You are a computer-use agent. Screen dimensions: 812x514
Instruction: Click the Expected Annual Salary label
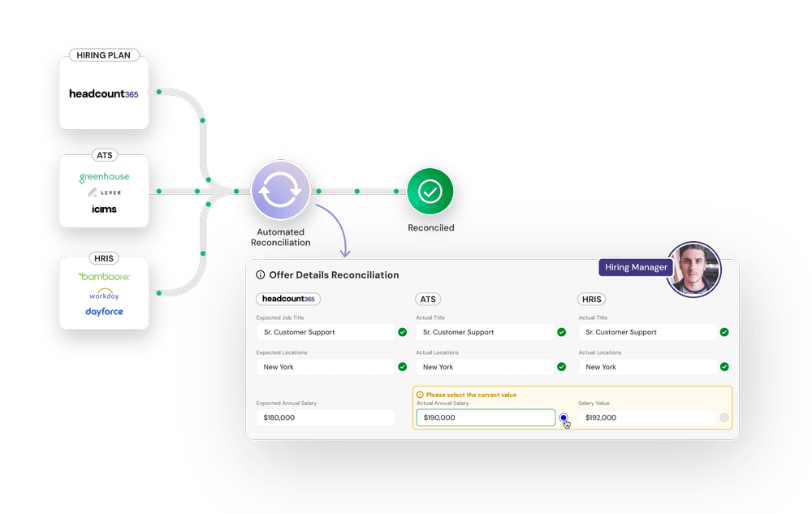(287, 404)
